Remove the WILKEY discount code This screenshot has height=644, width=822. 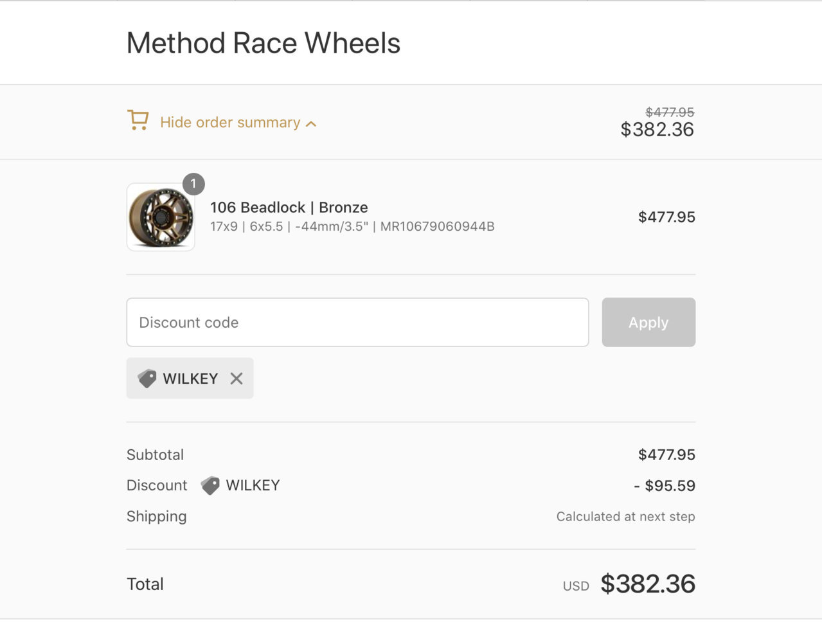(237, 379)
